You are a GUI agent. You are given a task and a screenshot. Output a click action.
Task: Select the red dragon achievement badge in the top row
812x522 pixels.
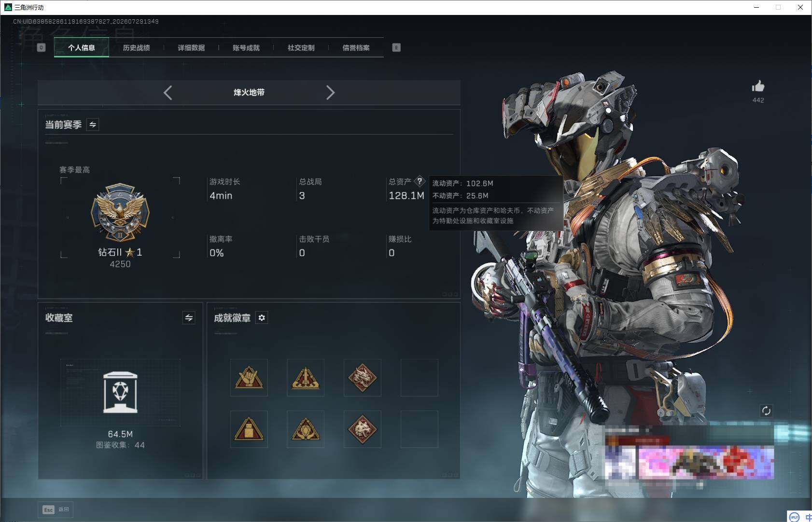[x=363, y=378]
